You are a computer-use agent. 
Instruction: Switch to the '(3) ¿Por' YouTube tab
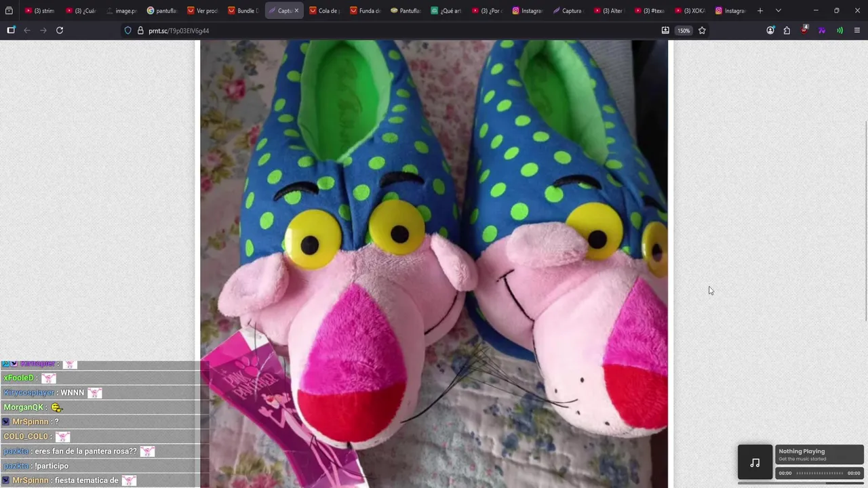coord(488,11)
